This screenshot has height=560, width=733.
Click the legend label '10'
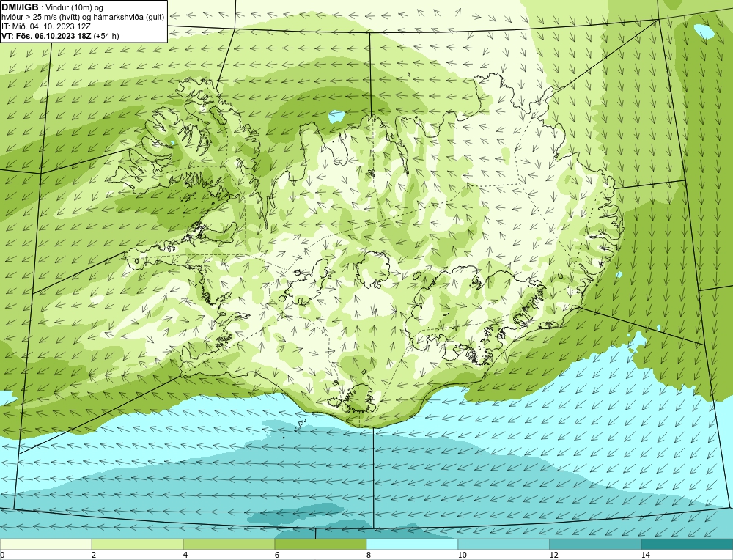[463, 555]
